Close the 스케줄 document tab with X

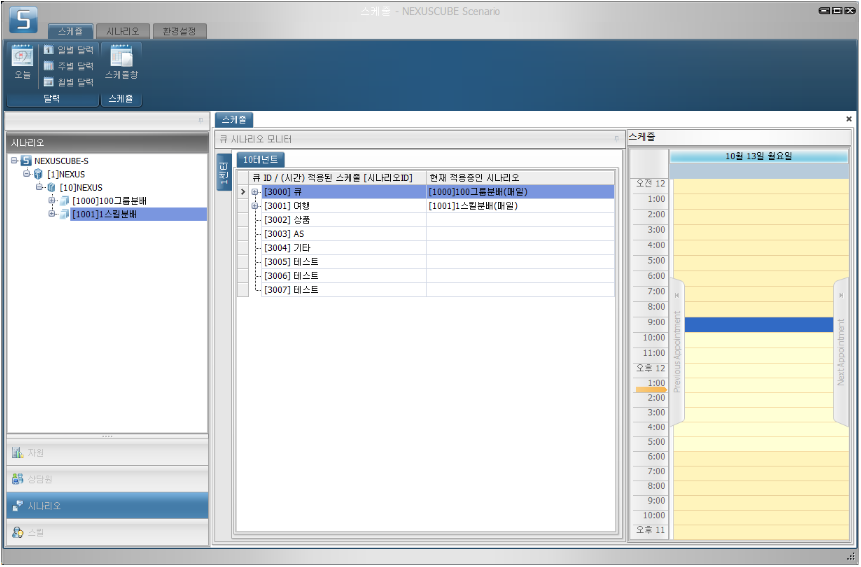click(849, 119)
